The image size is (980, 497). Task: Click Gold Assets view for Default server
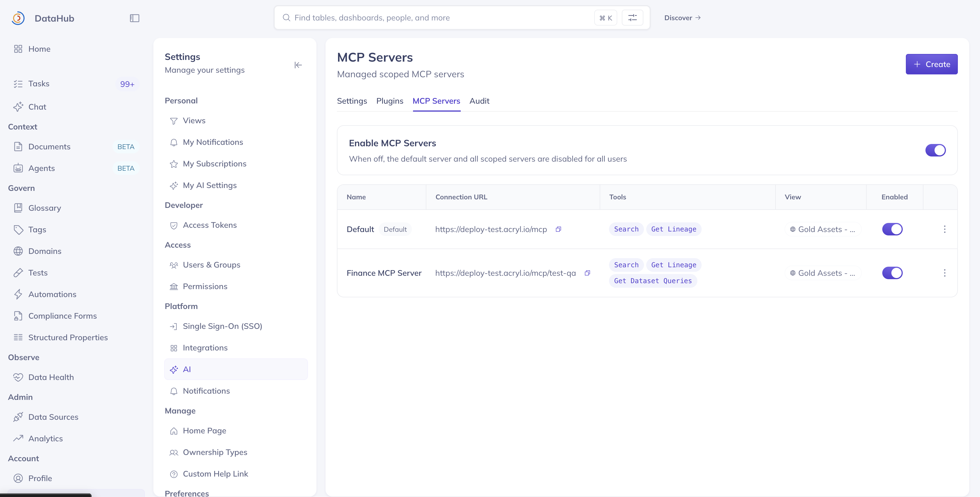tap(823, 229)
